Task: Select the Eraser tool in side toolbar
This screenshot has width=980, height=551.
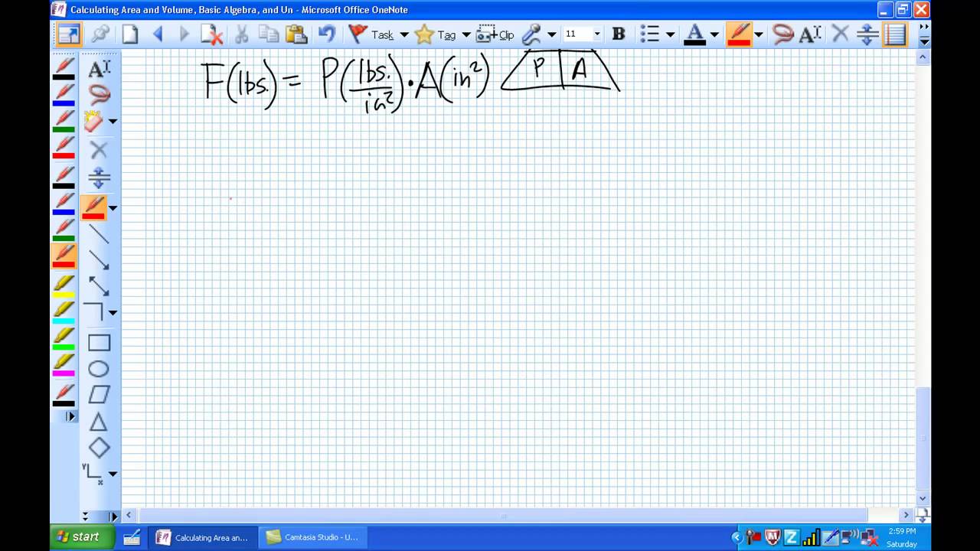Action: [x=93, y=121]
